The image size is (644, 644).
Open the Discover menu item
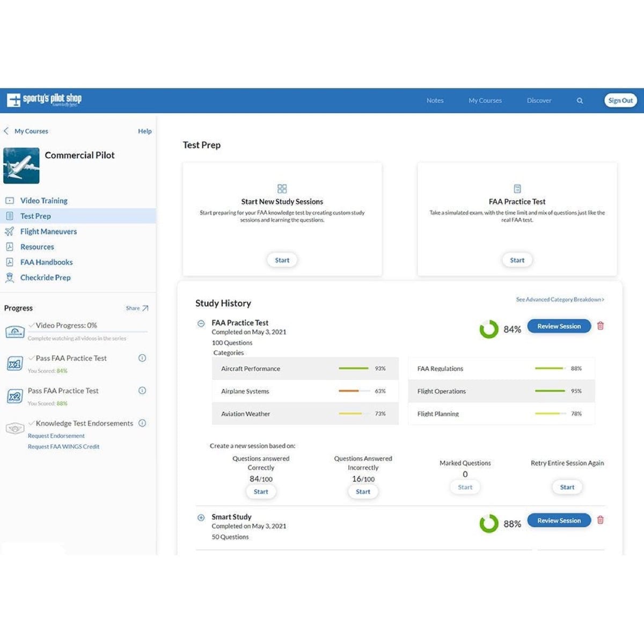click(x=539, y=100)
